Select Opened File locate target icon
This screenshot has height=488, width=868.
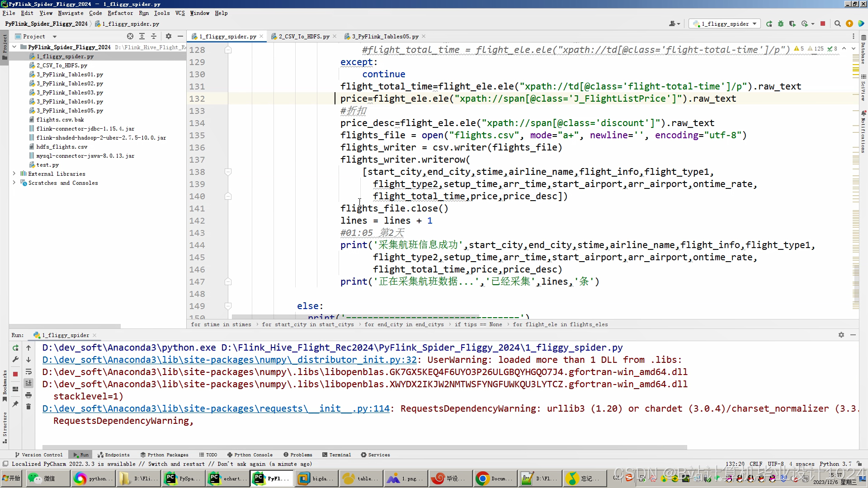point(130,36)
